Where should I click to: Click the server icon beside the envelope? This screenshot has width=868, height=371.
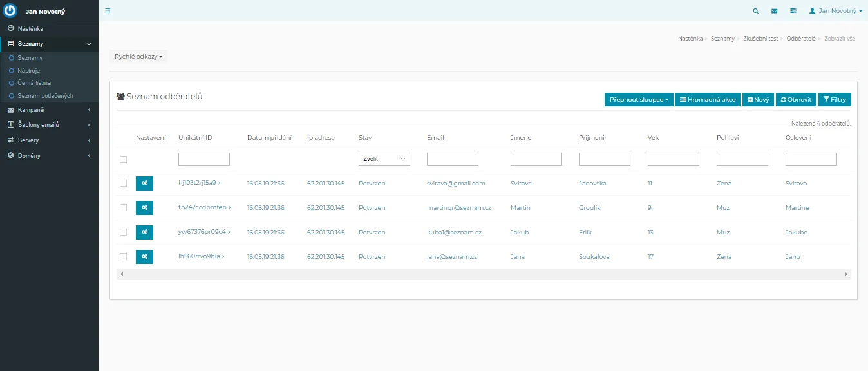point(793,11)
